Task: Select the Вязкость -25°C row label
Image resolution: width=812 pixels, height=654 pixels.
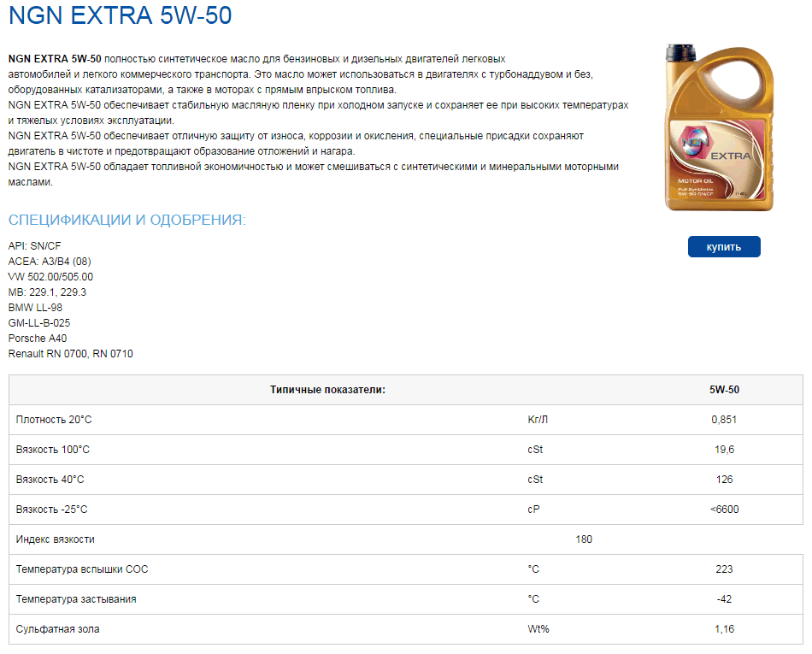Action: [x=52, y=510]
